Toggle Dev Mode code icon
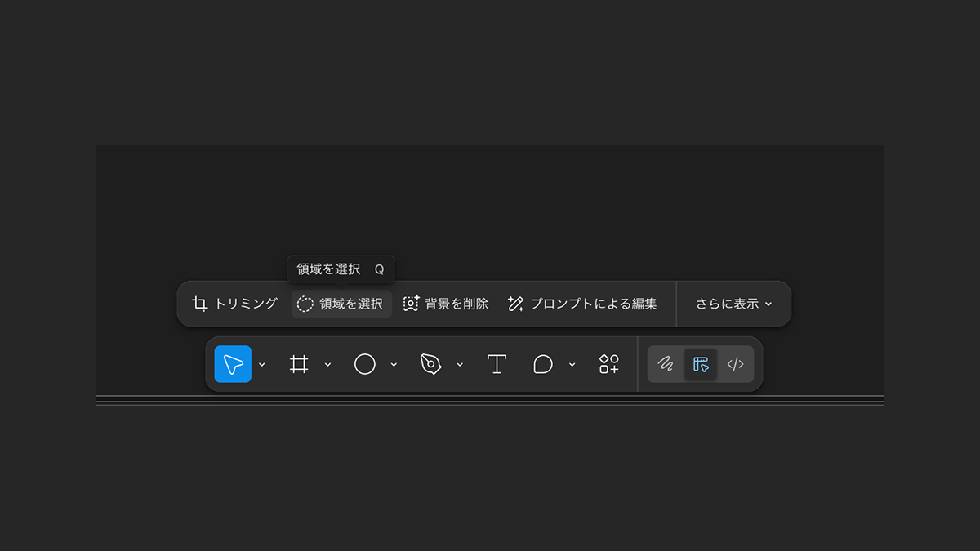980x551 pixels. pos(735,364)
